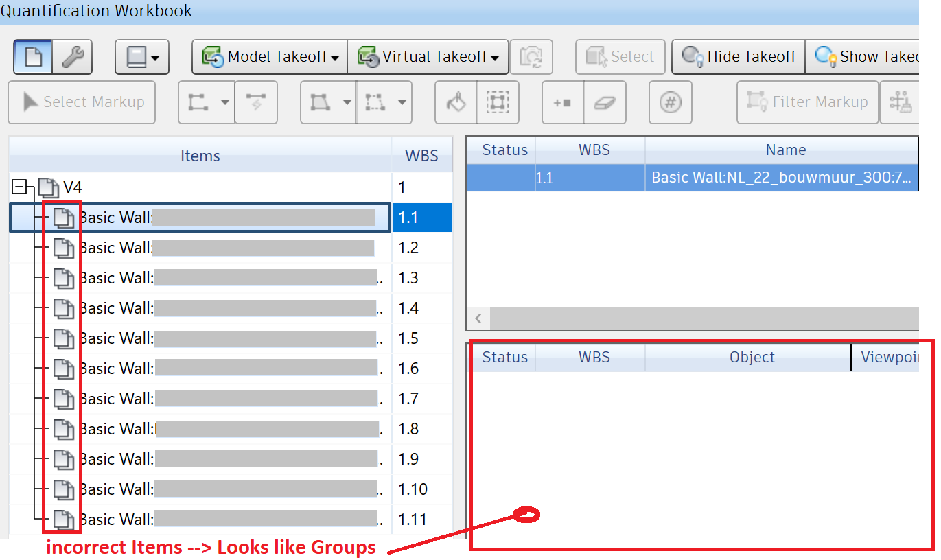Activate the quick line markup tool
Image resolution: width=941 pixels, height=560 pixels.
256,102
